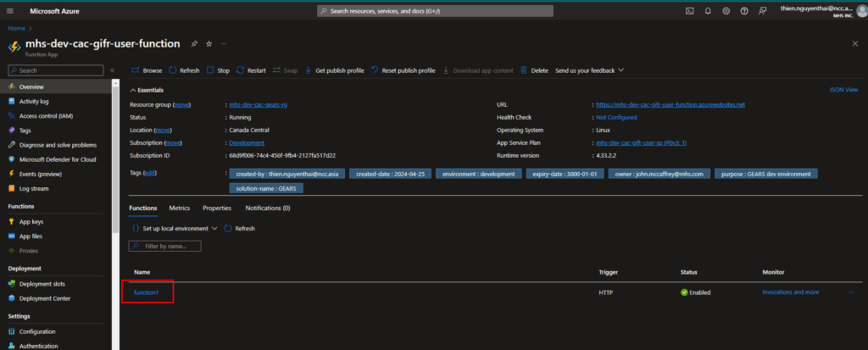The width and height of the screenshot is (868, 350).
Task: Switch to the Metrics tab
Action: (x=180, y=208)
